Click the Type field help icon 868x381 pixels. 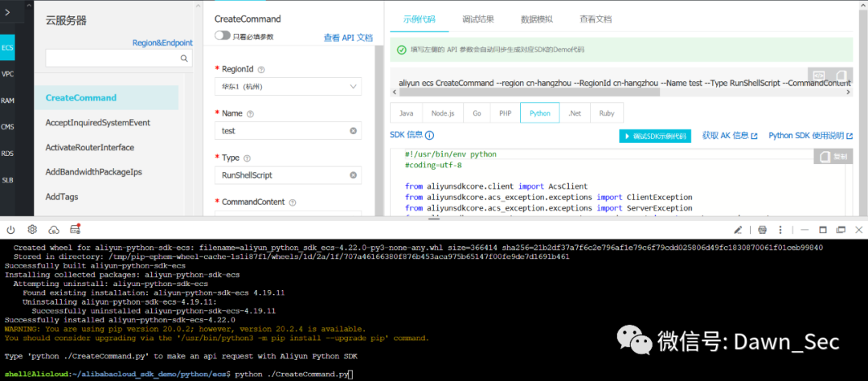tap(247, 158)
